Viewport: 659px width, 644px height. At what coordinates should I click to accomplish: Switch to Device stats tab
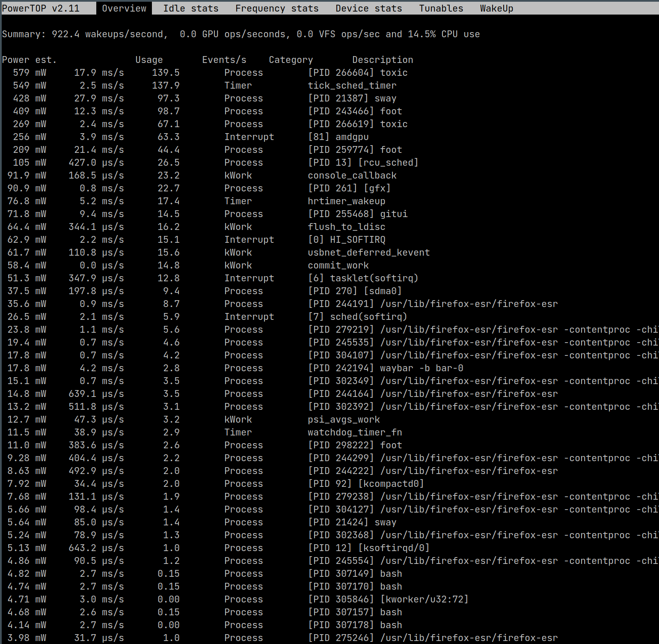tap(368, 8)
